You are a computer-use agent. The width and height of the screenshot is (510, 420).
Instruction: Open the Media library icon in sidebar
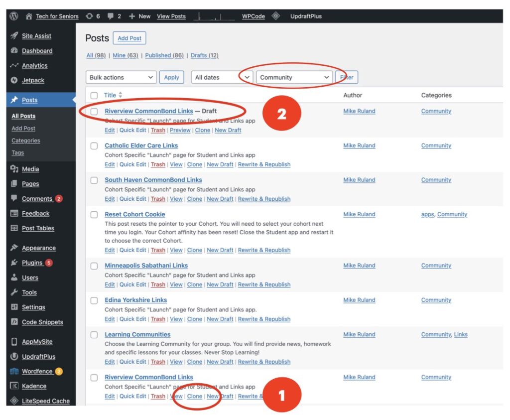(x=14, y=169)
